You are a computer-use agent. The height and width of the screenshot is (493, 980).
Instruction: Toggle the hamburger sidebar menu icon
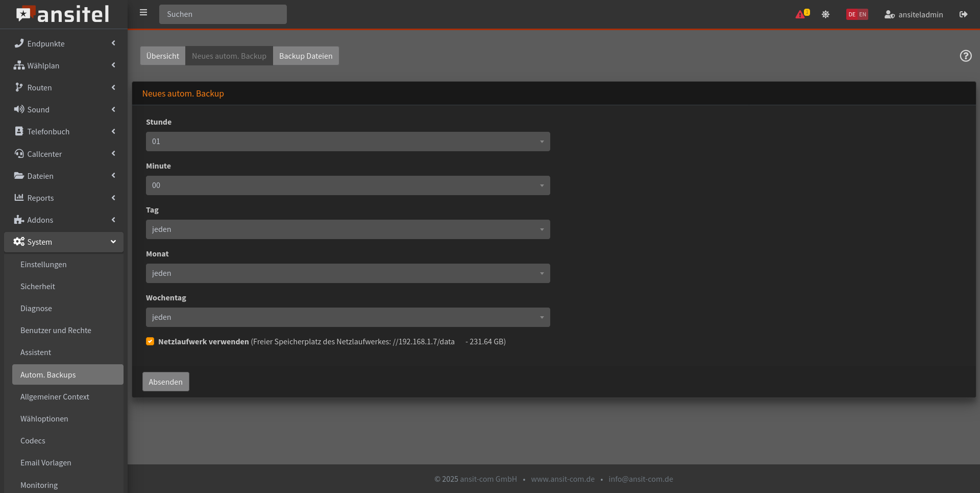pyautogui.click(x=143, y=13)
